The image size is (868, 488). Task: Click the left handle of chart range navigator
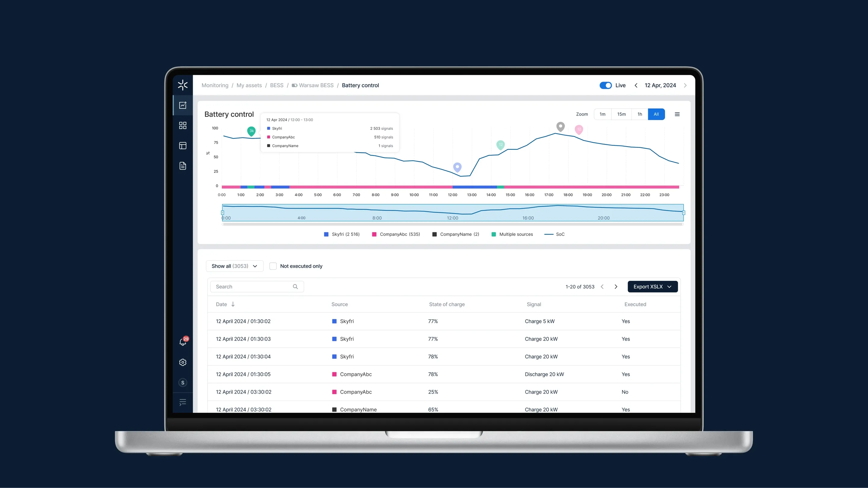click(222, 212)
